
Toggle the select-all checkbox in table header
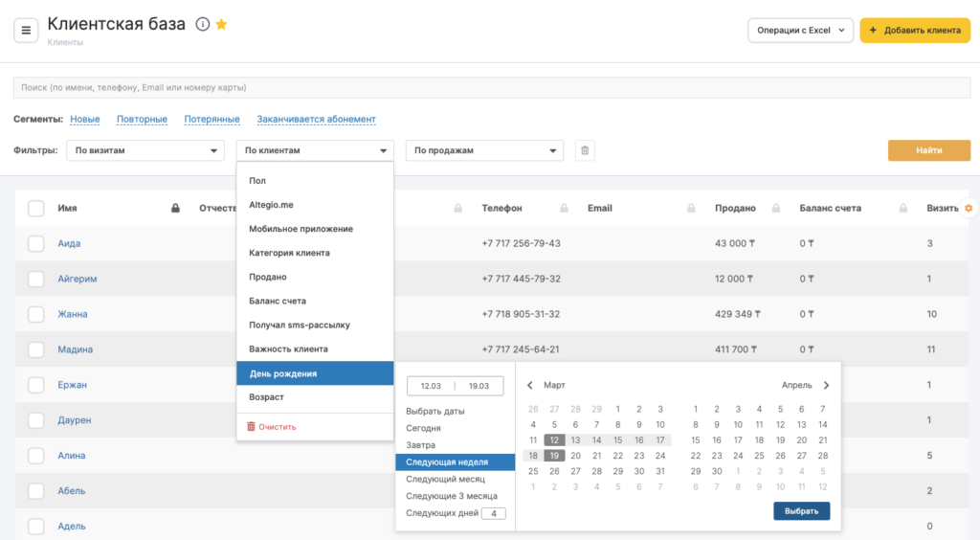click(x=35, y=208)
